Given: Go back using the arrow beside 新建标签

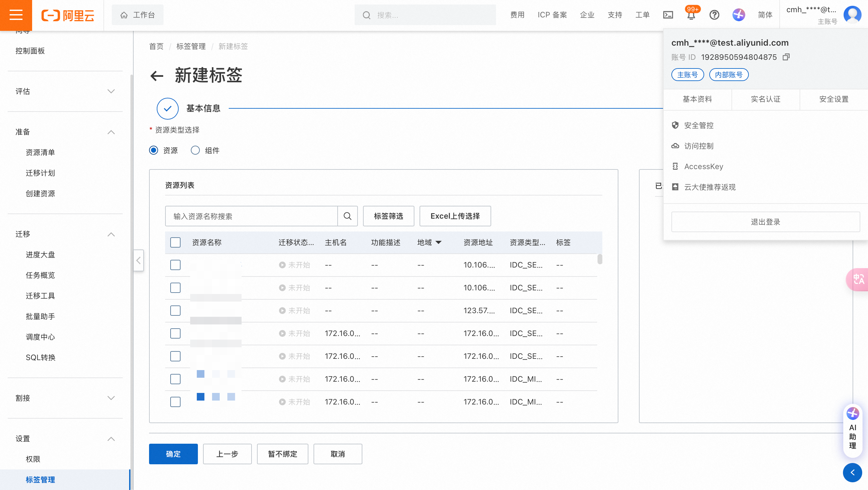Looking at the screenshot, I should [157, 76].
